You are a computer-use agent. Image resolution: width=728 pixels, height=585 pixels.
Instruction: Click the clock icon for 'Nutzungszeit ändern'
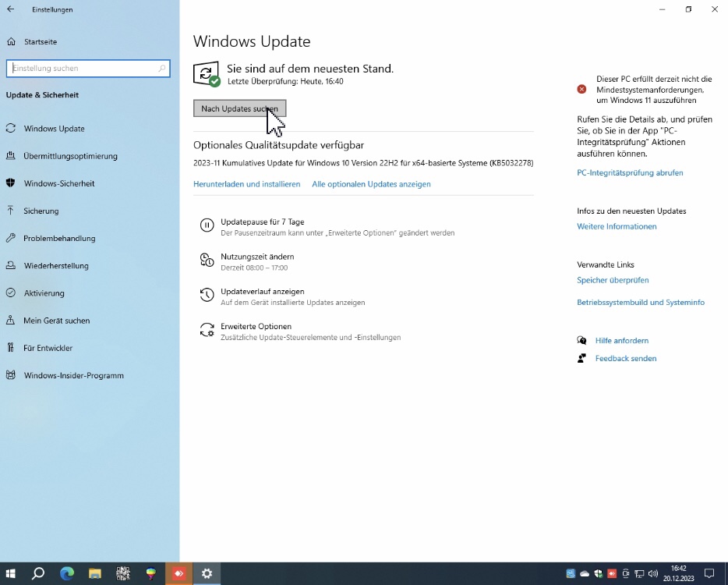(207, 261)
